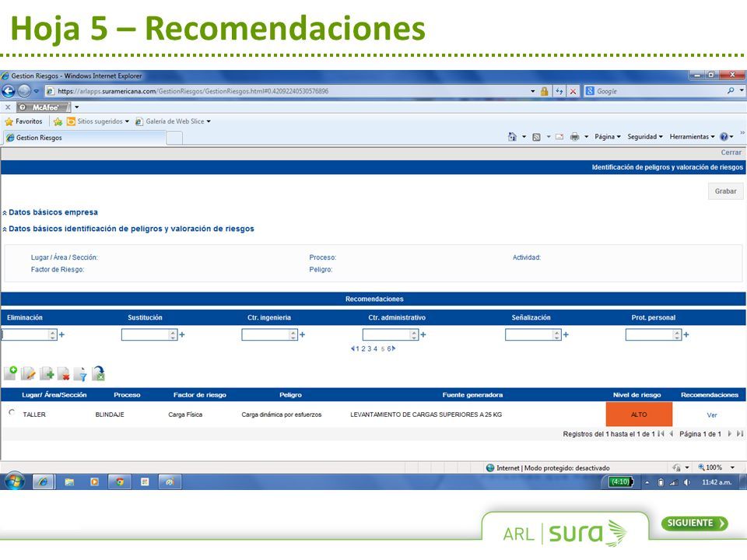Screen dimensions: 747x560
Task: Open the zoom level 100% dropdown
Action: tap(732, 467)
